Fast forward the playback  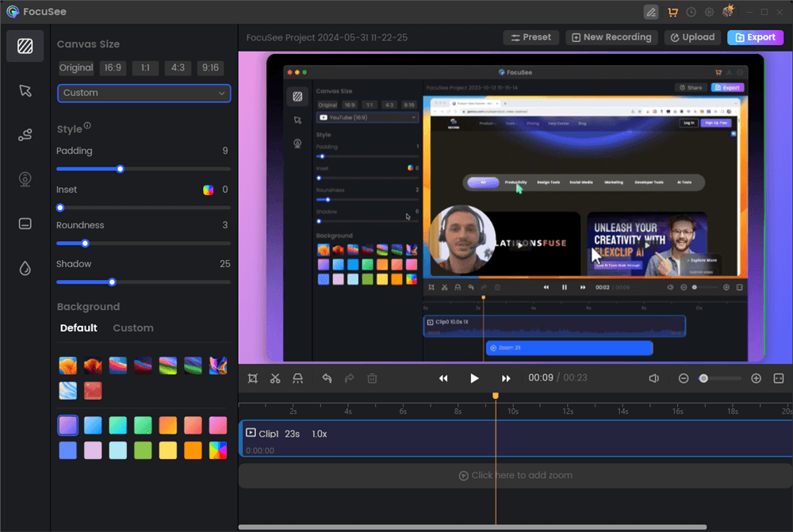(506, 378)
